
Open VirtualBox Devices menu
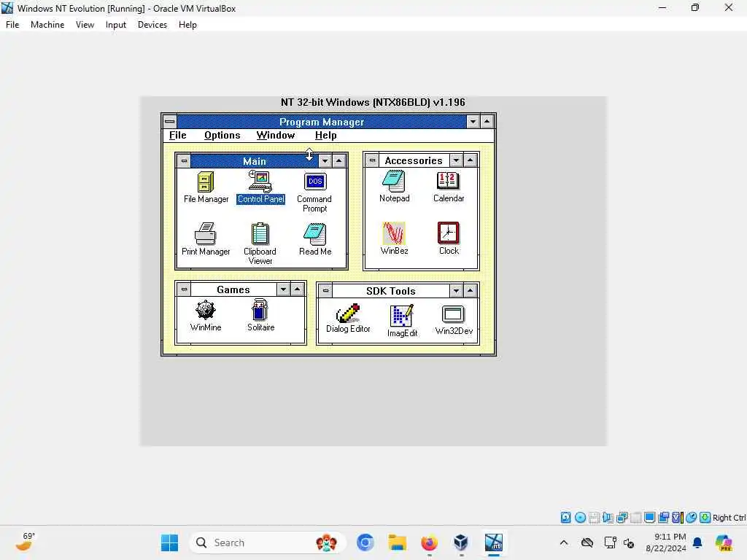152,25
